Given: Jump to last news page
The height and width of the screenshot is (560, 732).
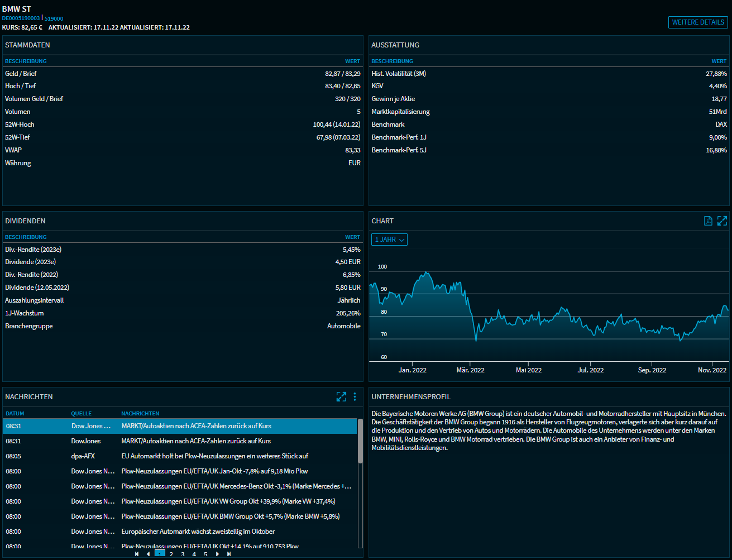Looking at the screenshot, I should 229,554.
